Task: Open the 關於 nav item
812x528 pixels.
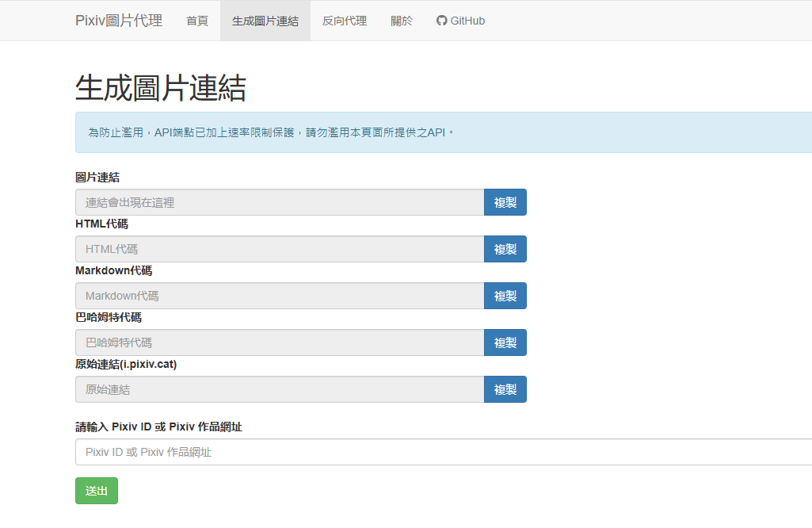Action: point(402,21)
